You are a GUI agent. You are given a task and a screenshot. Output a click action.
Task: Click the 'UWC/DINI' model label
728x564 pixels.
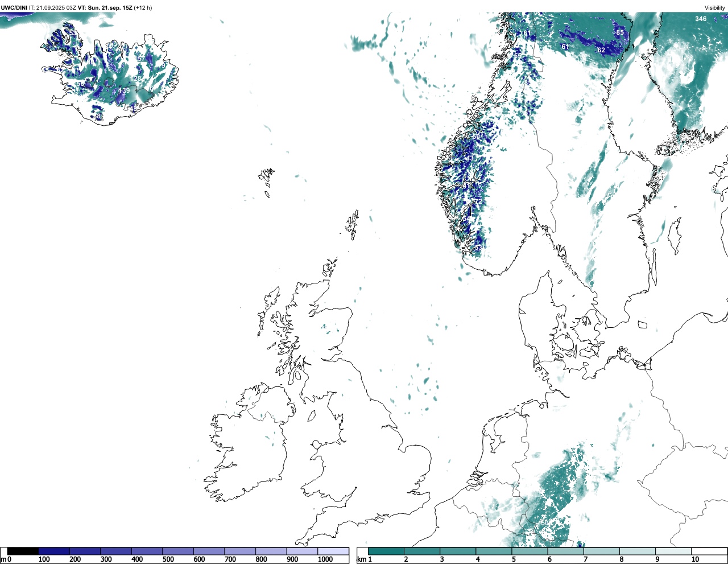tap(14, 7)
